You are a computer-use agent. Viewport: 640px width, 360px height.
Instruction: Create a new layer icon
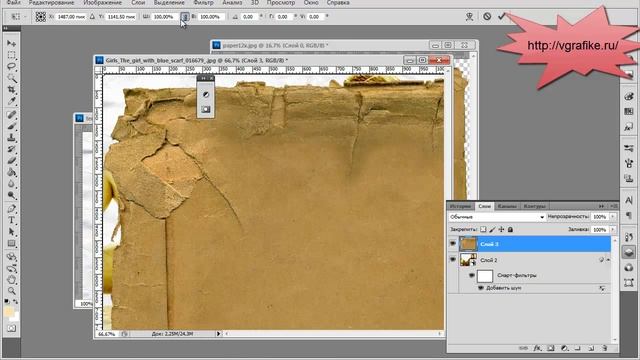[591, 348]
